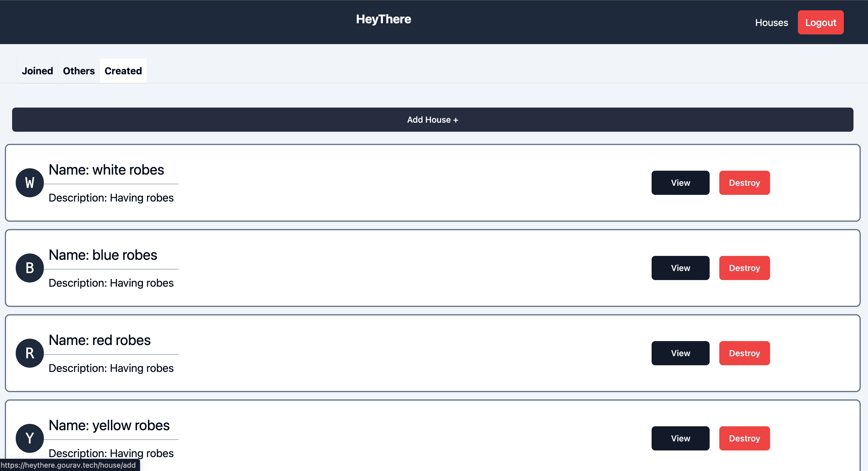The height and width of the screenshot is (471, 868).
Task: Click the HeyThere site title
Action: click(x=384, y=19)
